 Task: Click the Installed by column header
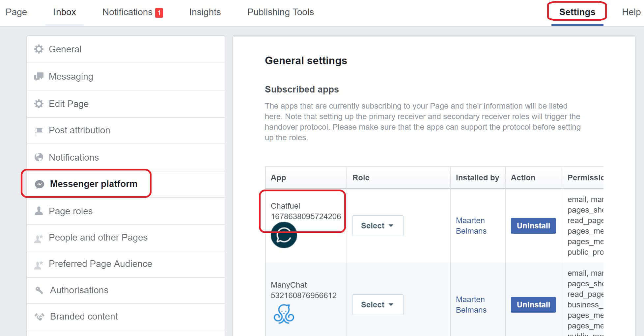[x=477, y=178]
